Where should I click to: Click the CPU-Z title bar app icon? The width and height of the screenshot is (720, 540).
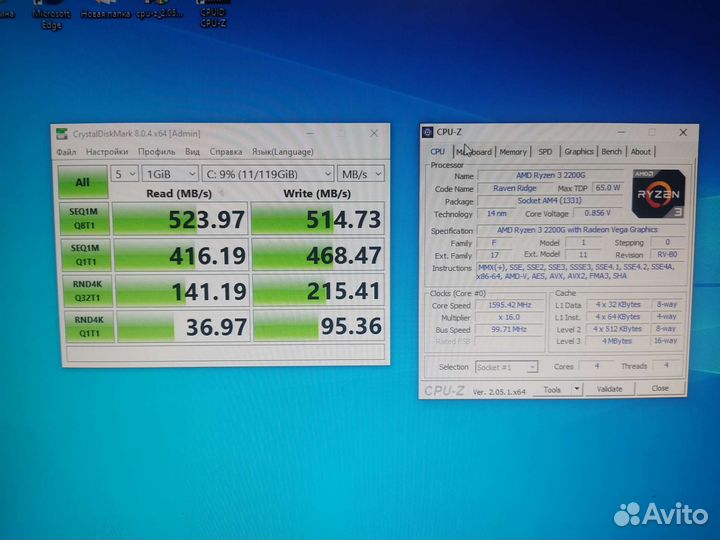428,132
